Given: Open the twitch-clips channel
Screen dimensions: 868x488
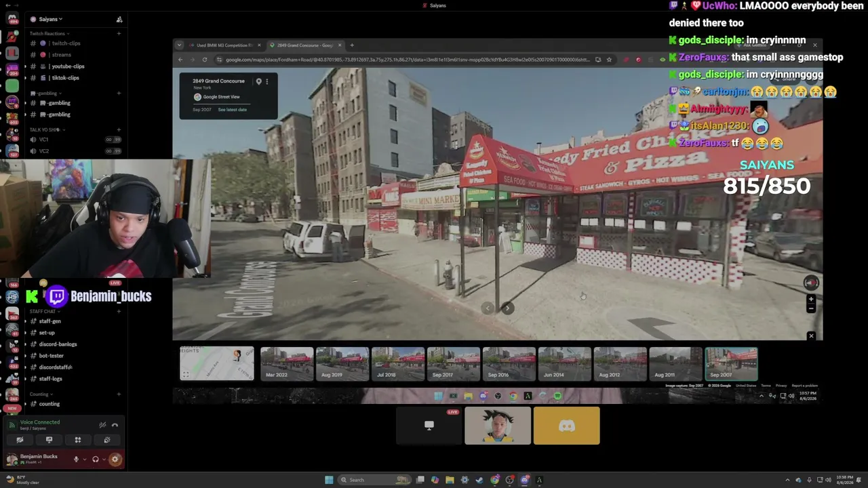Looking at the screenshot, I should tap(75, 43).
